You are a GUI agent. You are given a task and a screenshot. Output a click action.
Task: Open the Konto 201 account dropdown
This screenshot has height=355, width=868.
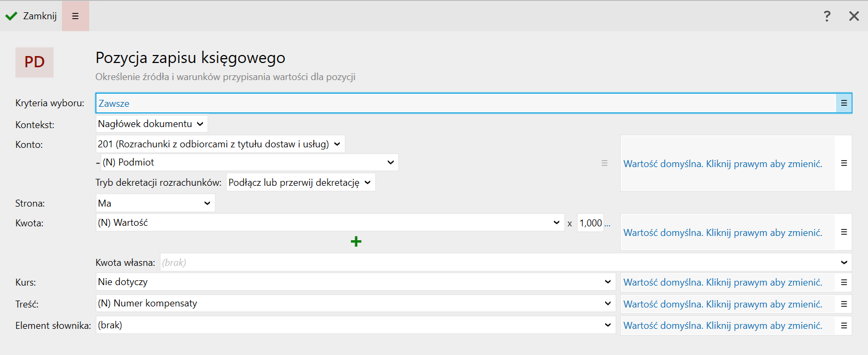pyautogui.click(x=220, y=144)
